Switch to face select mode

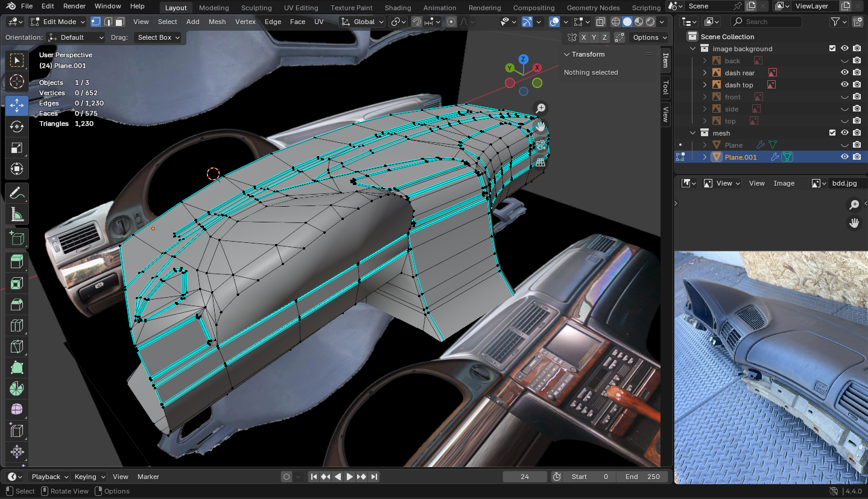point(120,22)
